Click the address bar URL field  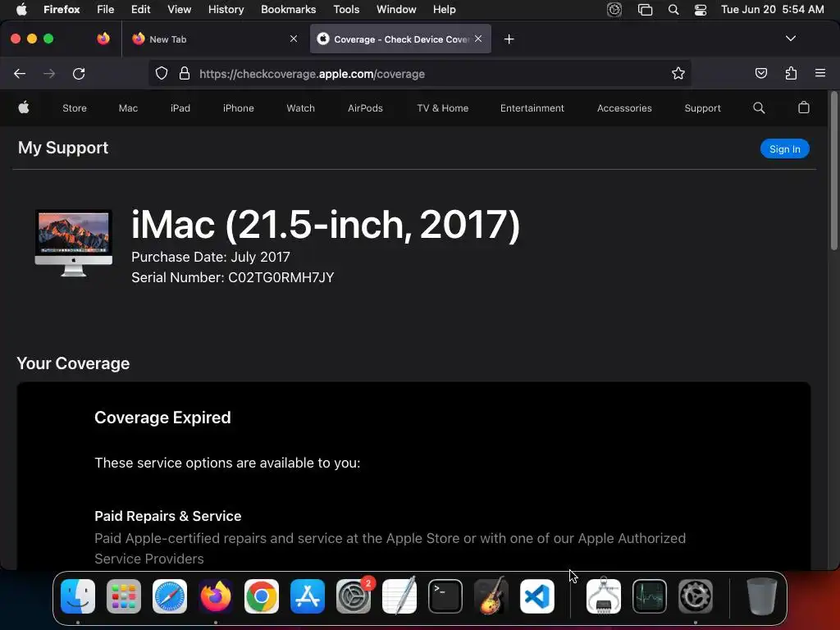[x=419, y=73]
